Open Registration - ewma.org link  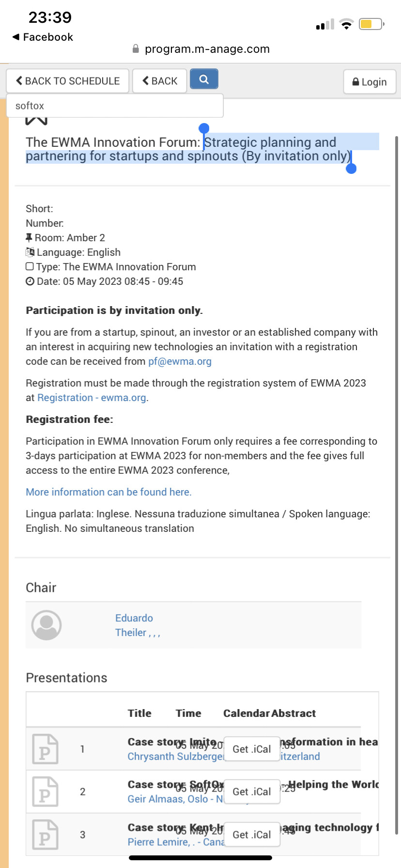92,398
